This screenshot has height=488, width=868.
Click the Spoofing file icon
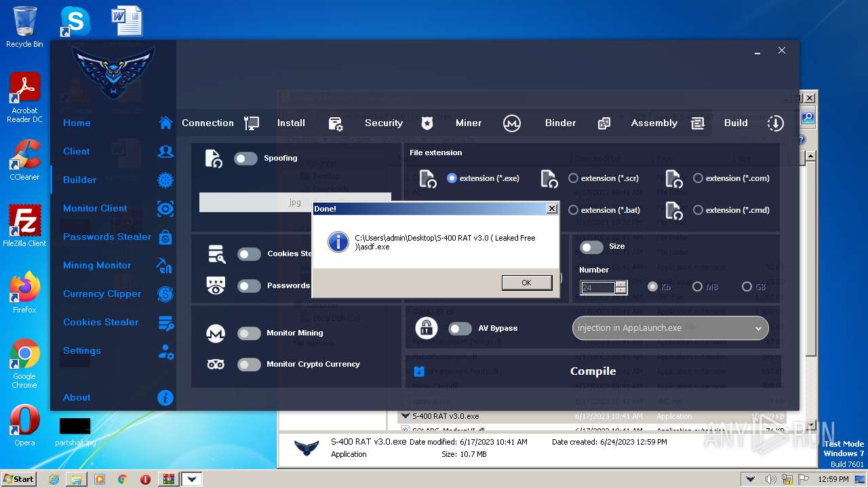214,159
